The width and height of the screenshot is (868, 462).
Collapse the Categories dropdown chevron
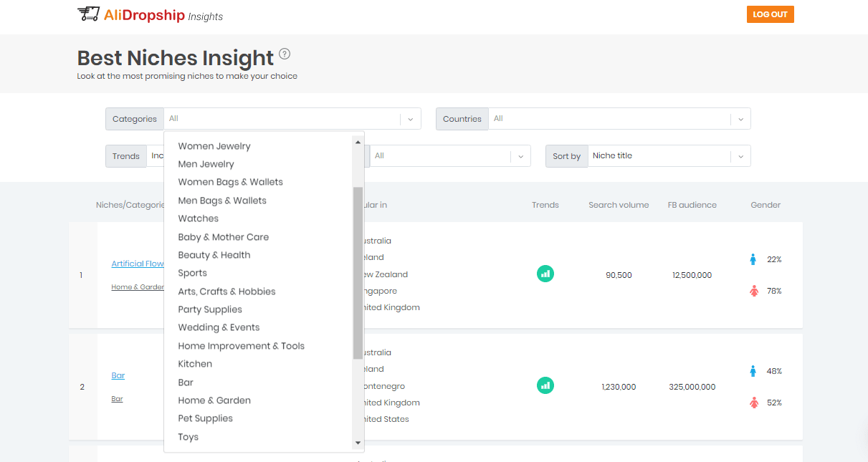[411, 119]
